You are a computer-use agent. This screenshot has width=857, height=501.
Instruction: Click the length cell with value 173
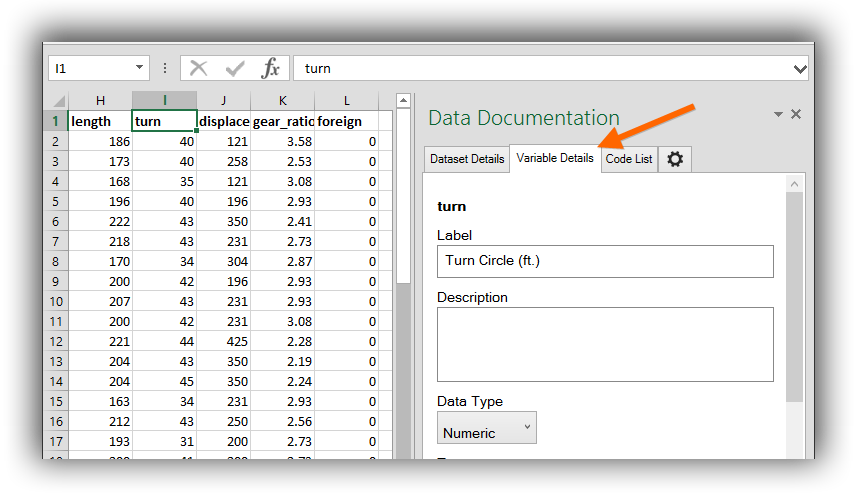tap(100, 161)
